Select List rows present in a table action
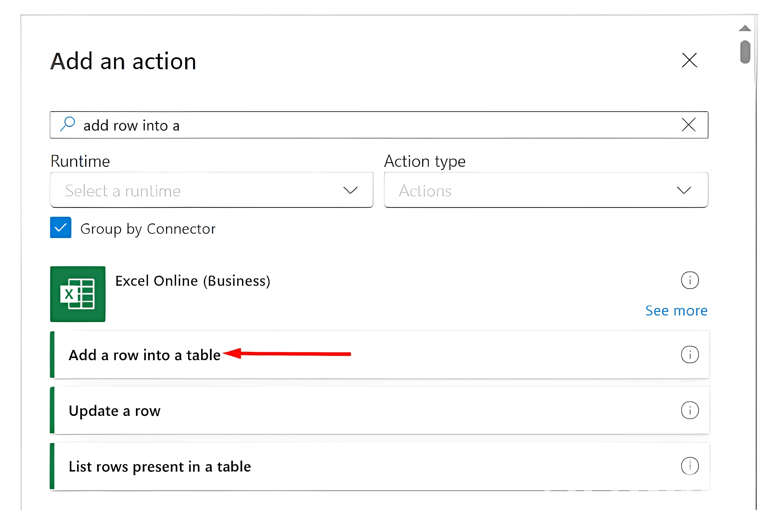The width and height of the screenshot is (776, 532). (x=379, y=466)
